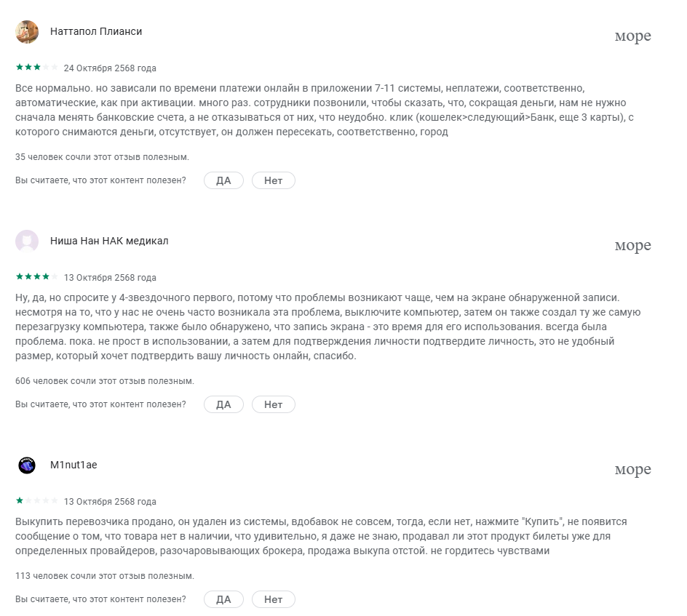Expand the first review with 'море'

632,36
